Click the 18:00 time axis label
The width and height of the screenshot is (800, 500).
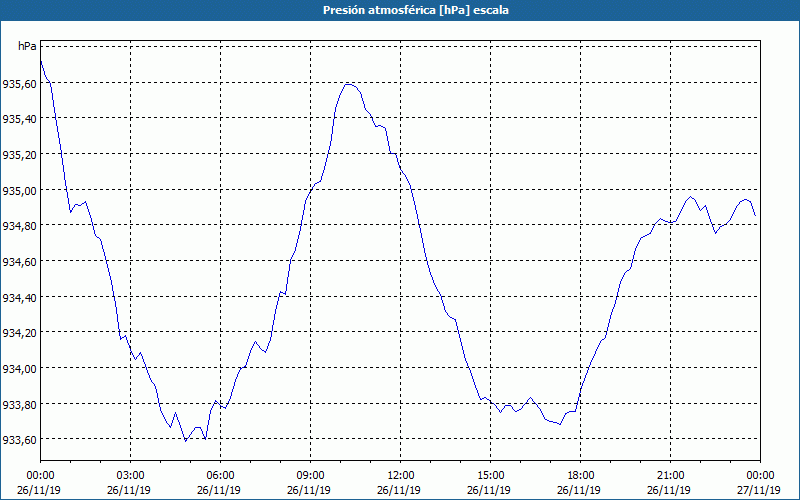581,476
